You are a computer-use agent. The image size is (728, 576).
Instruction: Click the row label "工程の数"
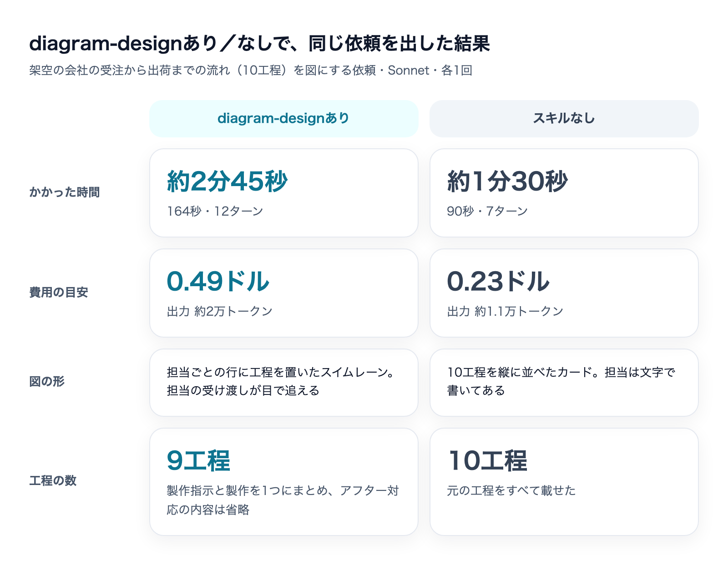[x=53, y=480]
